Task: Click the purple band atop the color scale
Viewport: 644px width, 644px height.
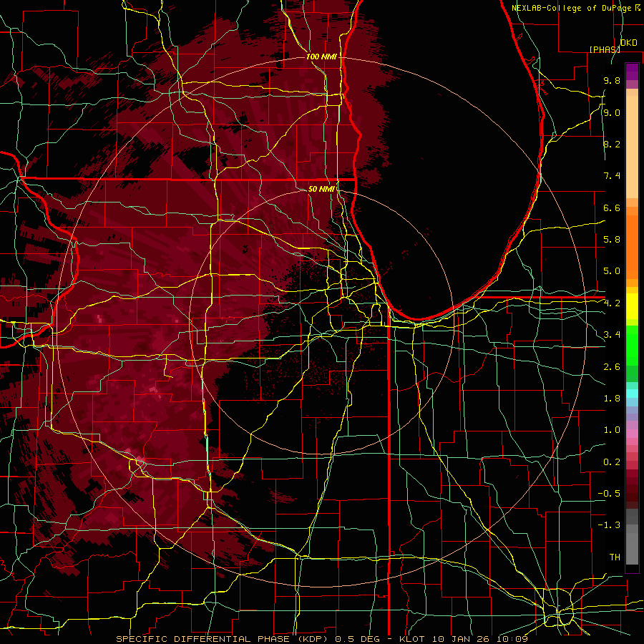Action: [x=632, y=72]
